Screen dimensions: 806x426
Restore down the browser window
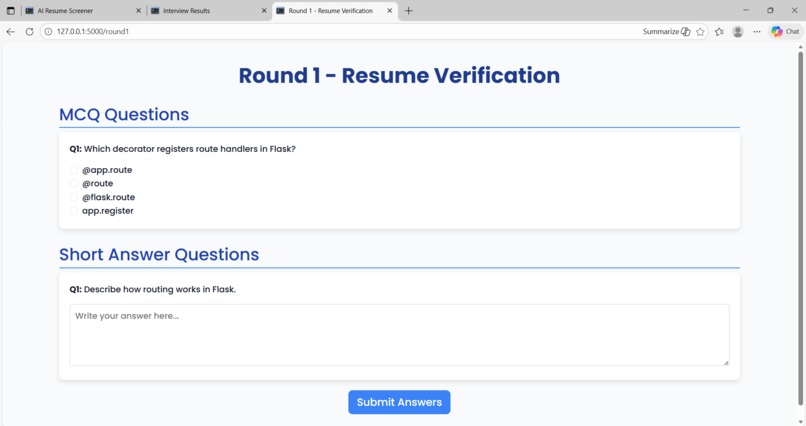point(770,10)
